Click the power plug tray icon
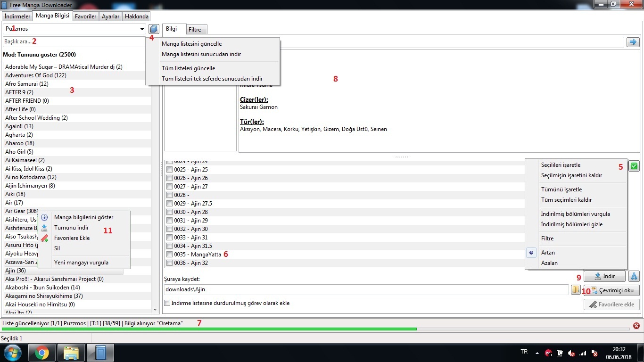This screenshot has width=644, height=362. click(560, 353)
